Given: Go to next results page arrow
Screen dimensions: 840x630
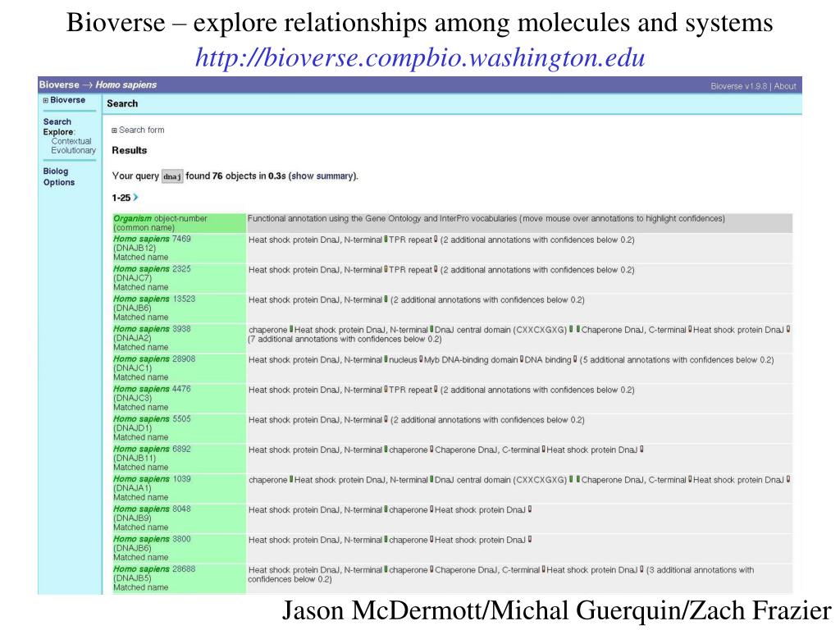Looking at the screenshot, I should [135, 198].
